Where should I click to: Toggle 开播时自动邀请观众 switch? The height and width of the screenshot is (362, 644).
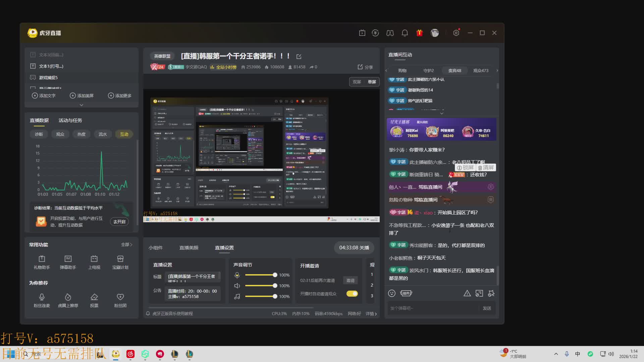tap(352, 294)
